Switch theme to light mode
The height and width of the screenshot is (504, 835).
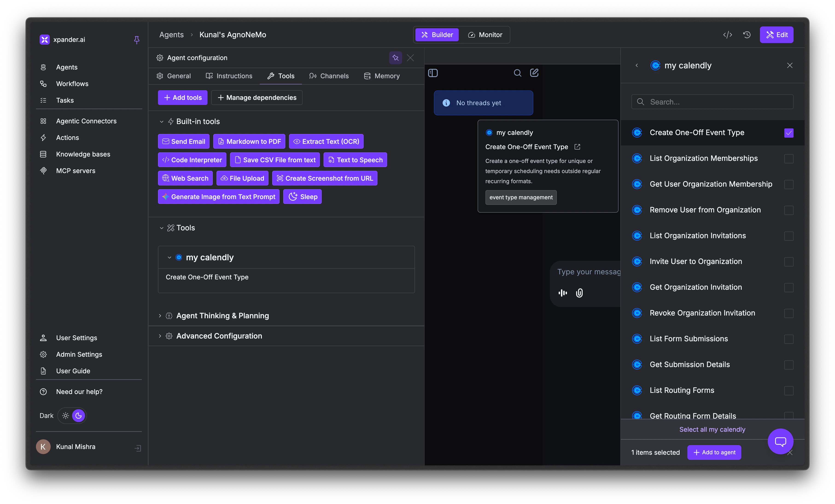65,416
